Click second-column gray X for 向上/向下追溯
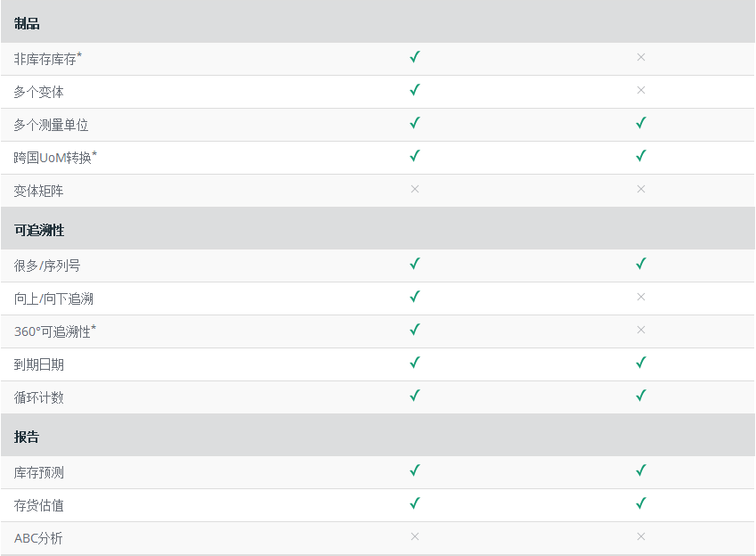This screenshot has height=556, width=756. pos(641,297)
